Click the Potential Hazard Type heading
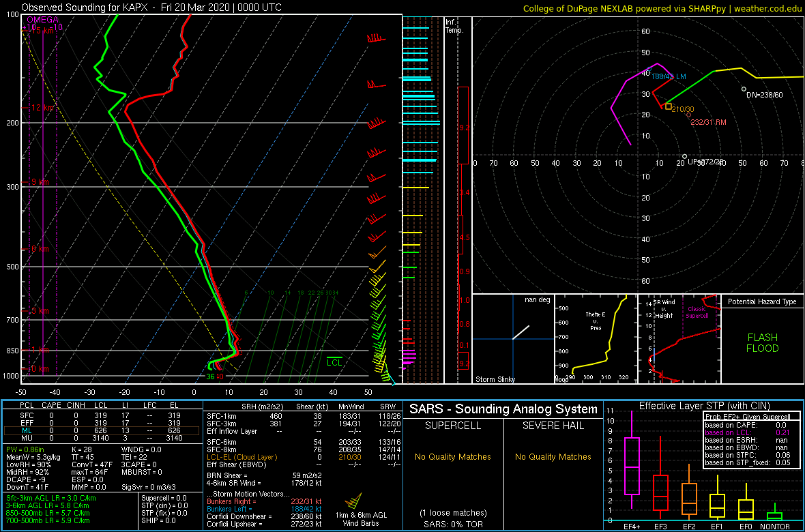This screenshot has height=532, width=805. 762,301
